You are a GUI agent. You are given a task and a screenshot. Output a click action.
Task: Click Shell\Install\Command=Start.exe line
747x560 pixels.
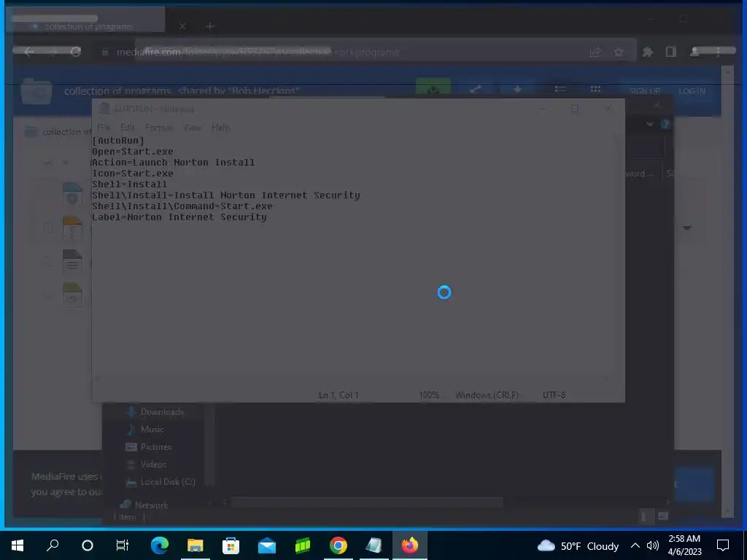click(x=182, y=206)
